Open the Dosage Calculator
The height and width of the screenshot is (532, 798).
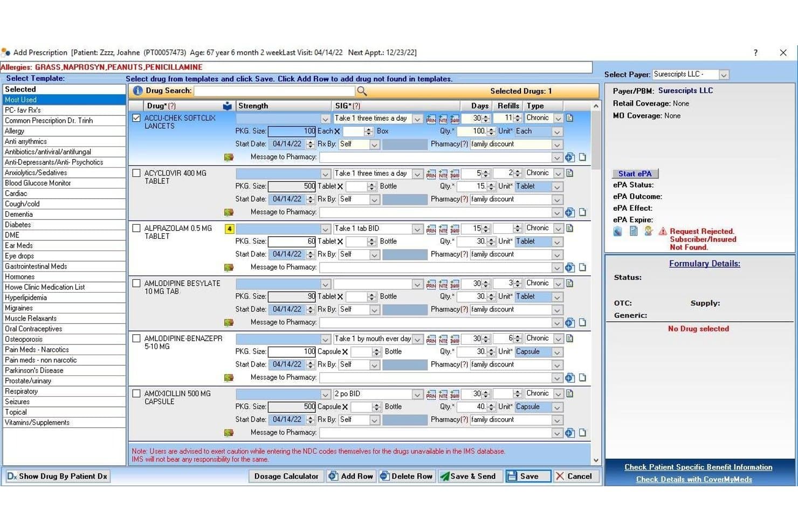286,476
